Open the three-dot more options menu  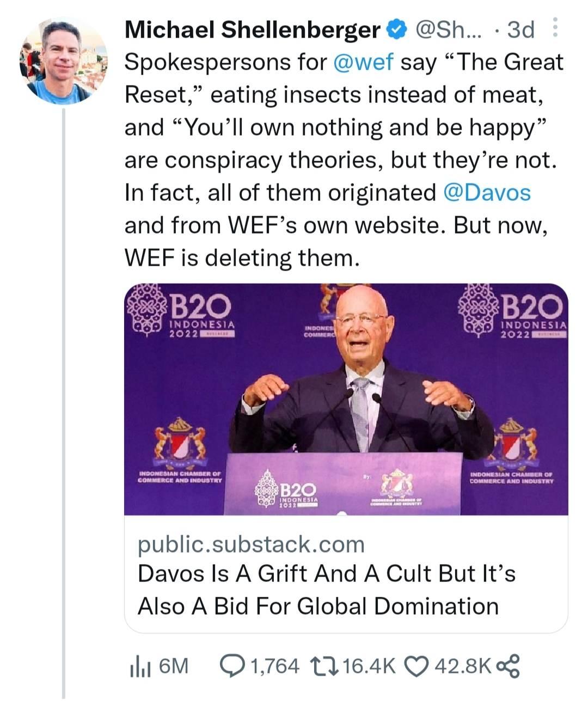(555, 27)
